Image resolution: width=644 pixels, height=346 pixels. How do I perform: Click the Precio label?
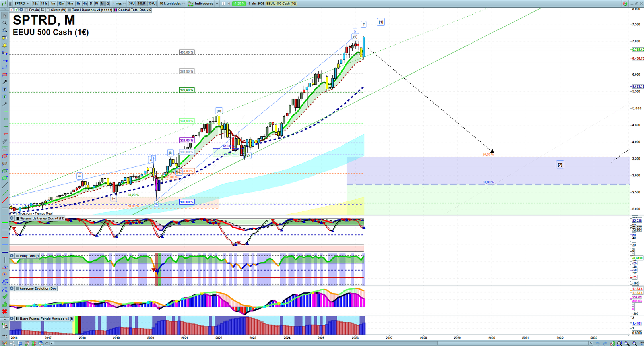tap(34, 10)
